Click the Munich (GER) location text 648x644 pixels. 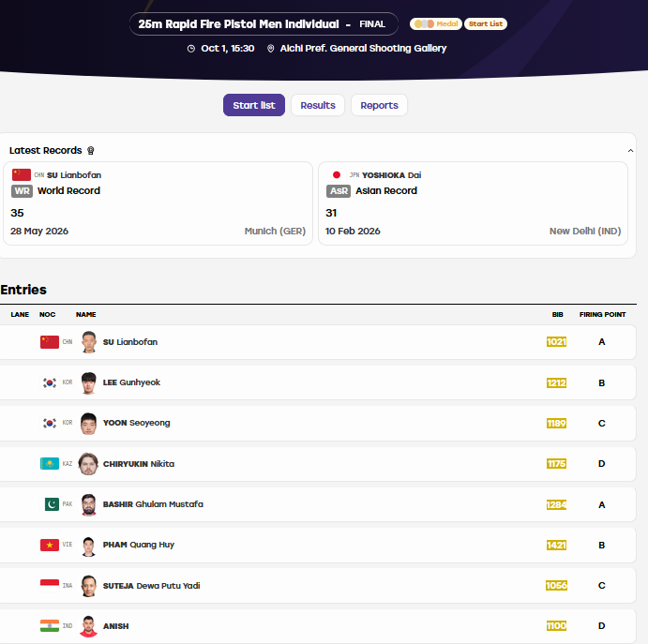click(275, 232)
